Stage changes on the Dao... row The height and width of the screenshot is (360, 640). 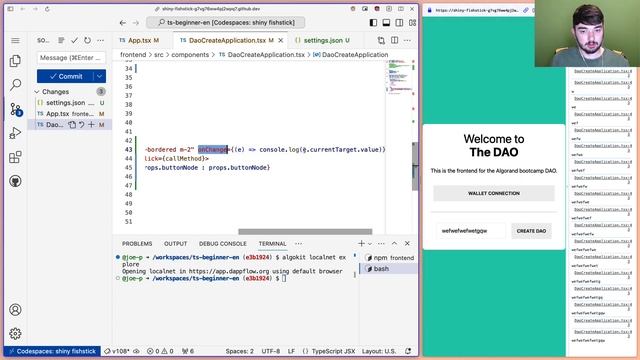[91, 124]
